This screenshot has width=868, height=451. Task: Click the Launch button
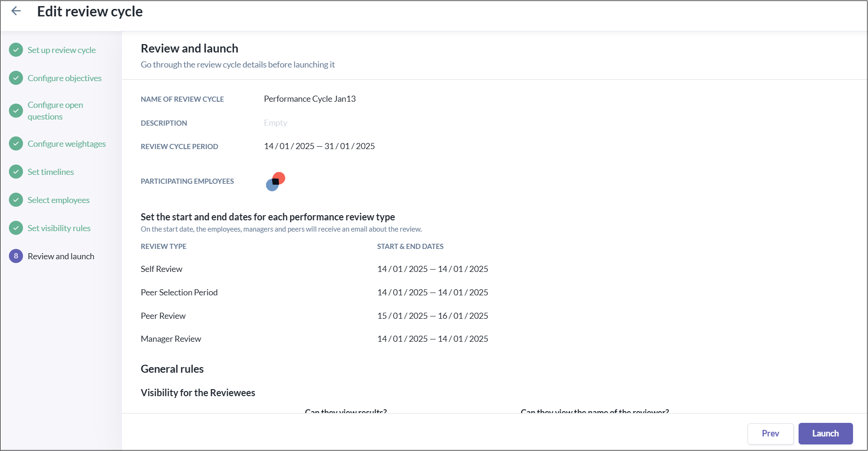click(x=825, y=434)
